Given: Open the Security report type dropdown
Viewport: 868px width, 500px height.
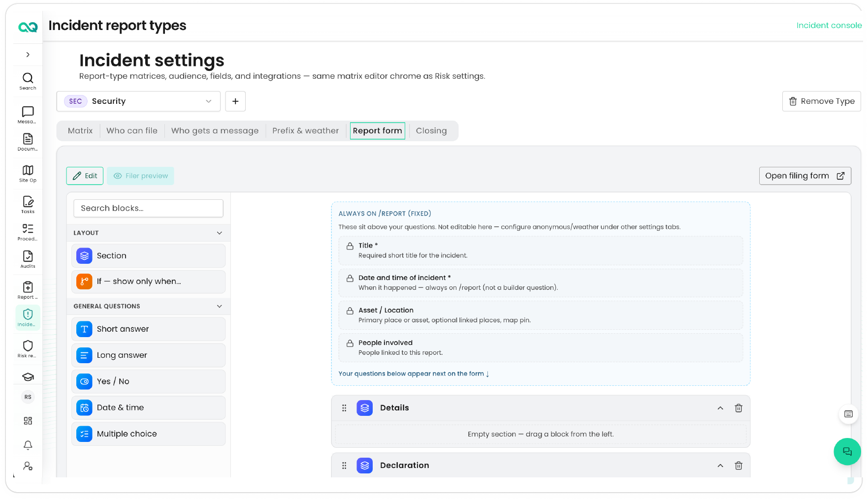Looking at the screenshot, I should [x=138, y=101].
